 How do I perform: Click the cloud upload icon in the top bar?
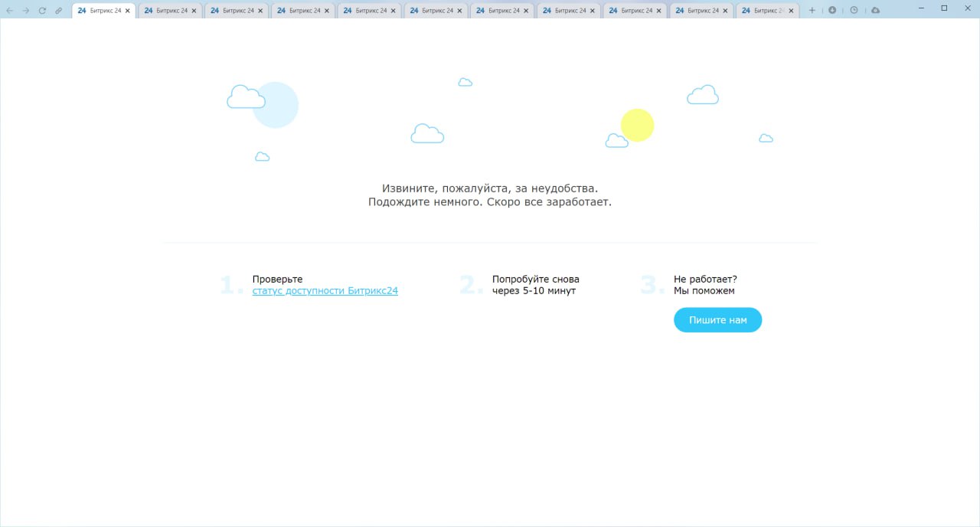875,10
